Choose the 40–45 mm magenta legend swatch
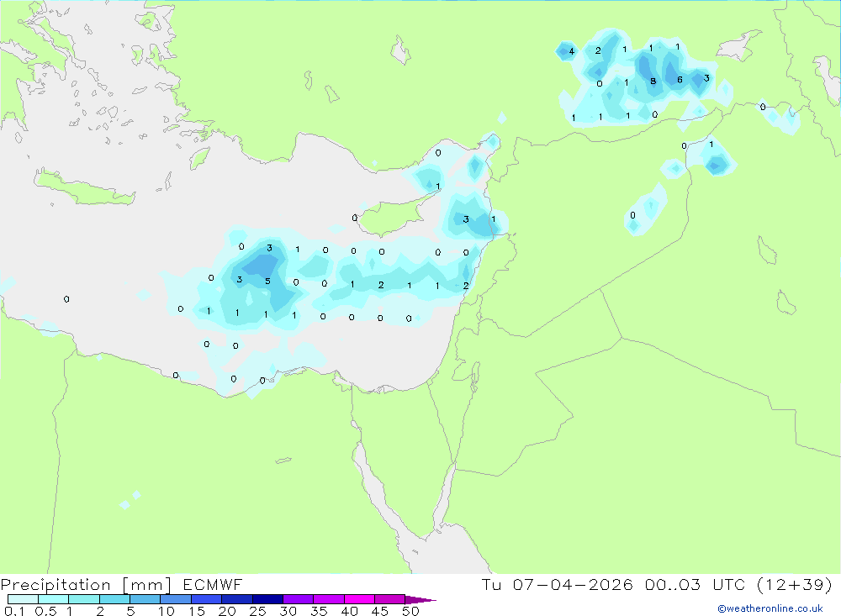 click(x=359, y=599)
